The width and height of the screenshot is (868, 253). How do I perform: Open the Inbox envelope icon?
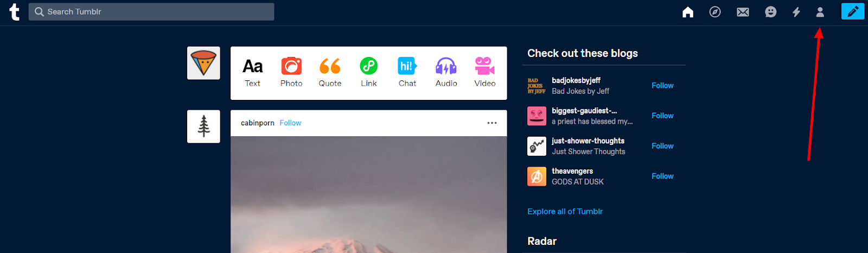[743, 12]
